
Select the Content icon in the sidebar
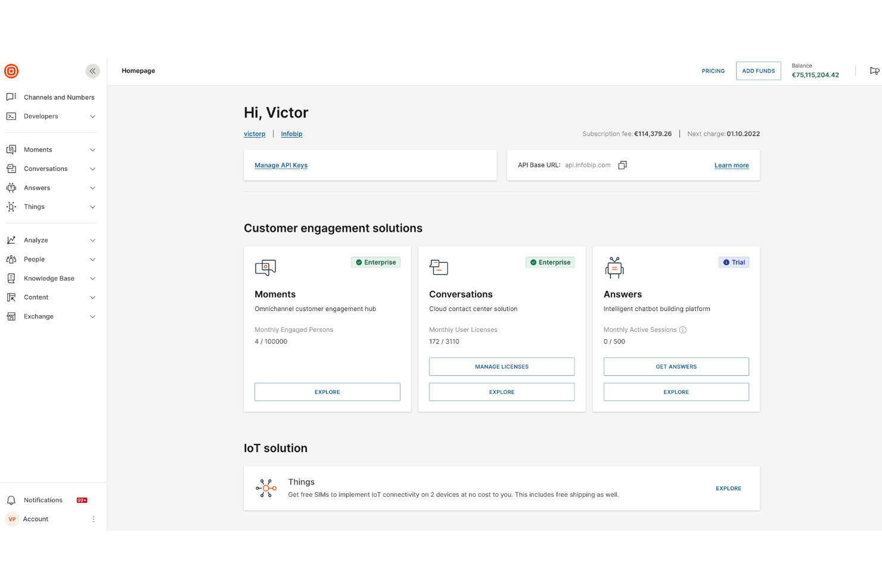[11, 297]
